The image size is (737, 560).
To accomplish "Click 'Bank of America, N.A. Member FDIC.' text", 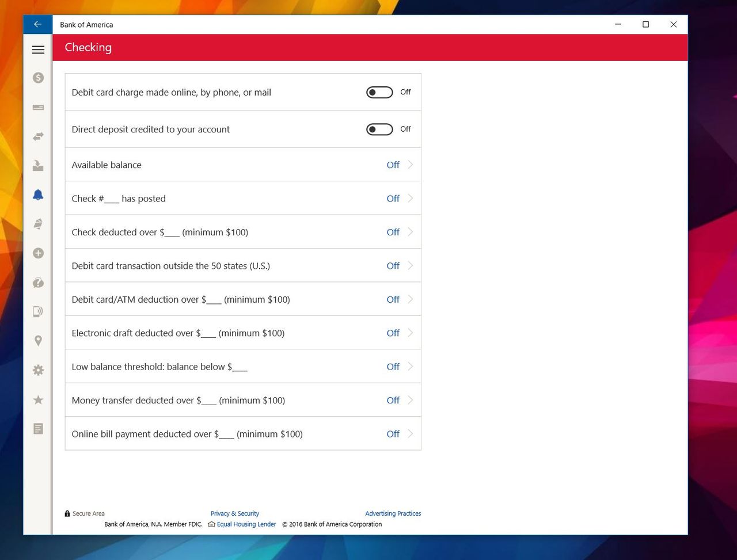I will click(153, 524).
